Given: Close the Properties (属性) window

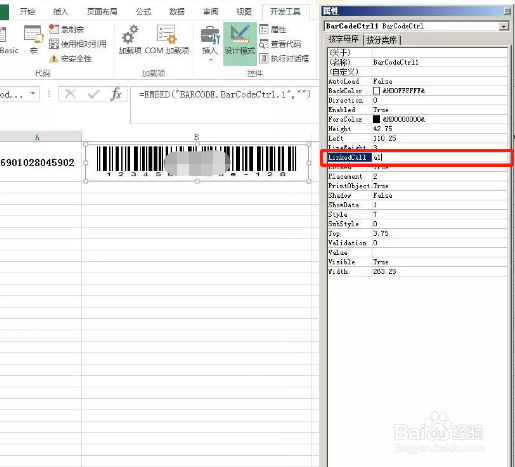Looking at the screenshot, I should [507, 11].
